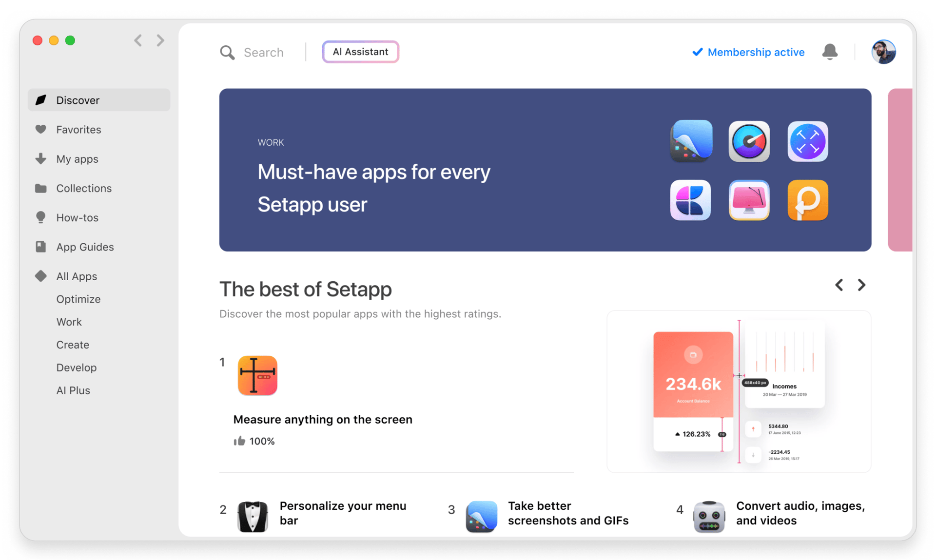The width and height of the screenshot is (936, 560).
Task: Open the Bartender tuxedo icon for menu bar personalization
Action: coord(252,517)
